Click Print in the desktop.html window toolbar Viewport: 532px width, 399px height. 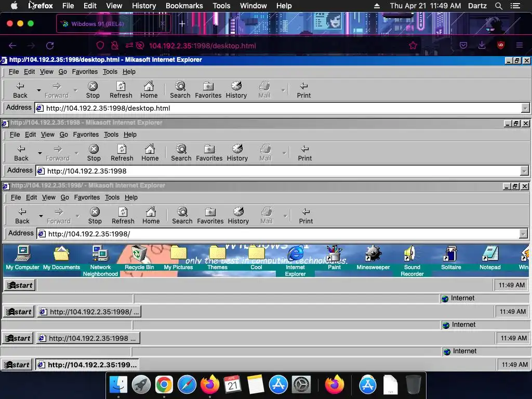click(x=303, y=90)
